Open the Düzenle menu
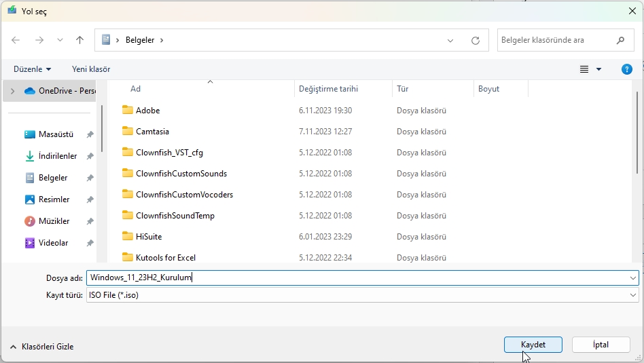 click(32, 69)
